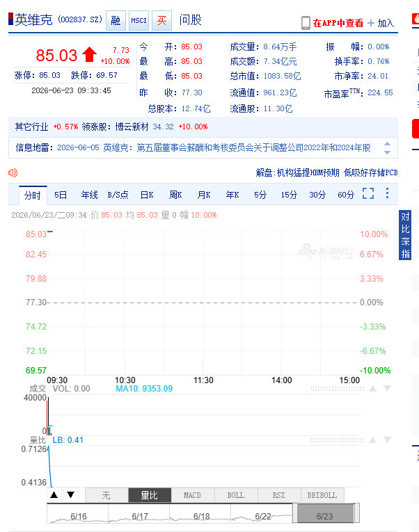Select the MACD indicator option
The width and height of the screenshot is (419, 532).
click(x=193, y=495)
